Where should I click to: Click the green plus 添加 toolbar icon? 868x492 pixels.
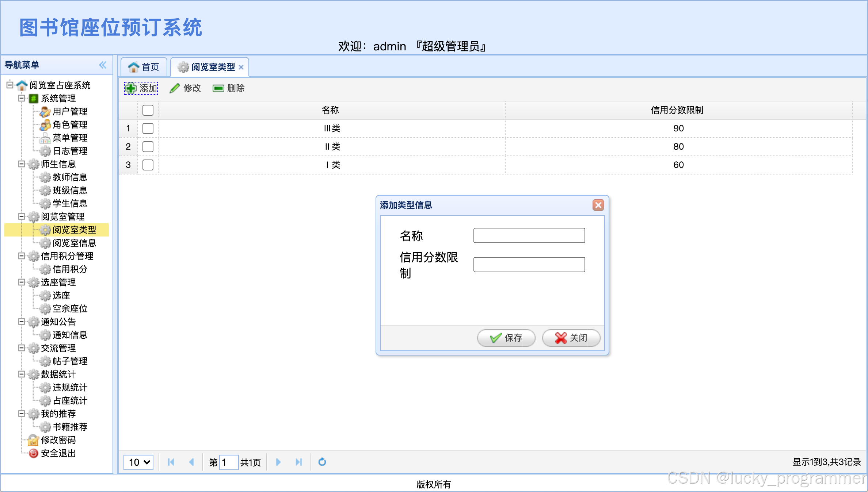point(131,88)
